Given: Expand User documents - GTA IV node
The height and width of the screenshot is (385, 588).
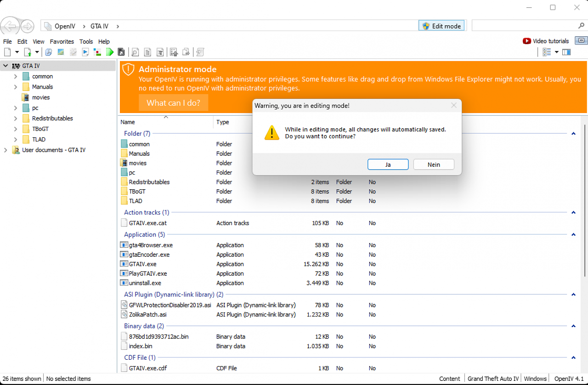Looking at the screenshot, I should tap(6, 150).
